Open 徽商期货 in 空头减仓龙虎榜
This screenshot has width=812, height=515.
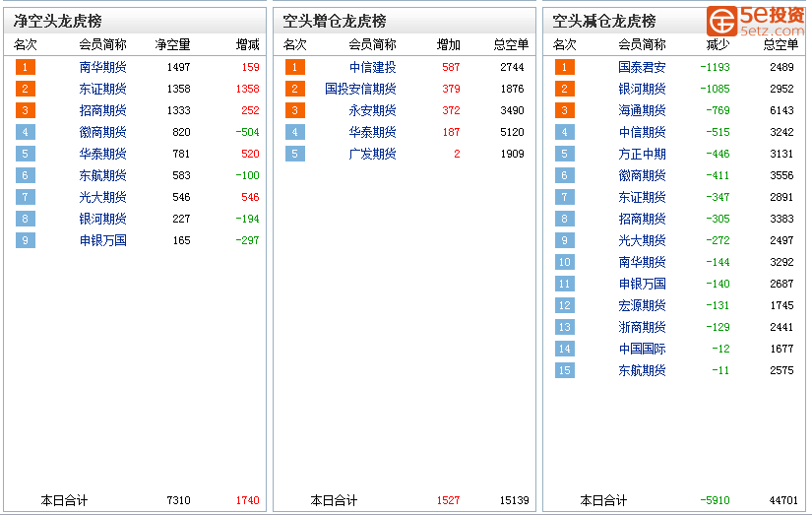click(x=642, y=175)
